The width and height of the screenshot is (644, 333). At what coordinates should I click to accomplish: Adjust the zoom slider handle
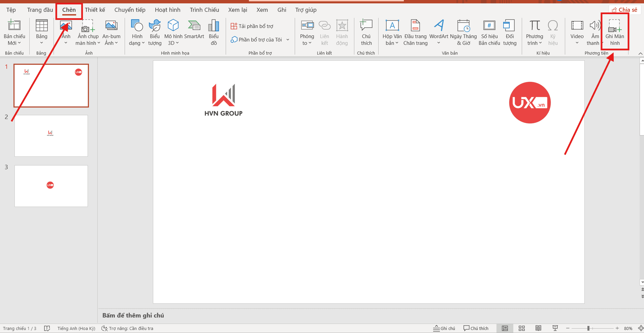(x=588, y=328)
